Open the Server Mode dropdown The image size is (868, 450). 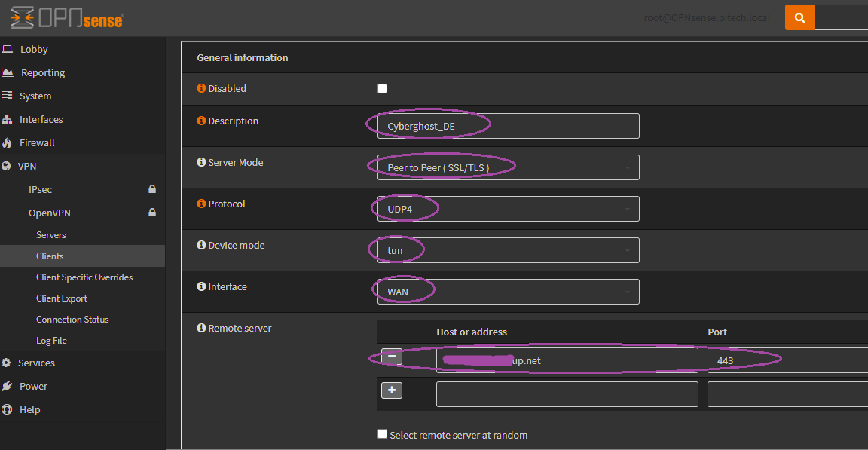[508, 167]
